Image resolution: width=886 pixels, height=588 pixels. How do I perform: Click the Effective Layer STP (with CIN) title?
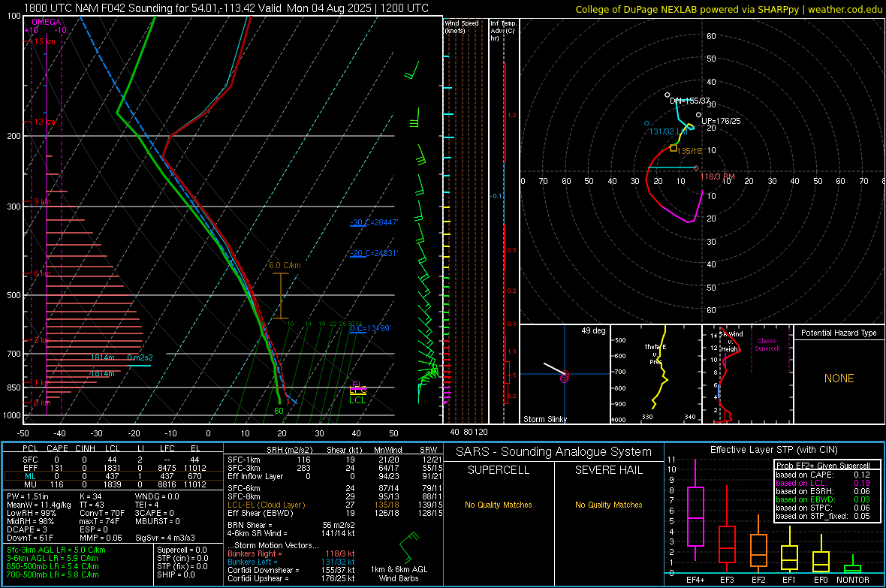pos(773,450)
